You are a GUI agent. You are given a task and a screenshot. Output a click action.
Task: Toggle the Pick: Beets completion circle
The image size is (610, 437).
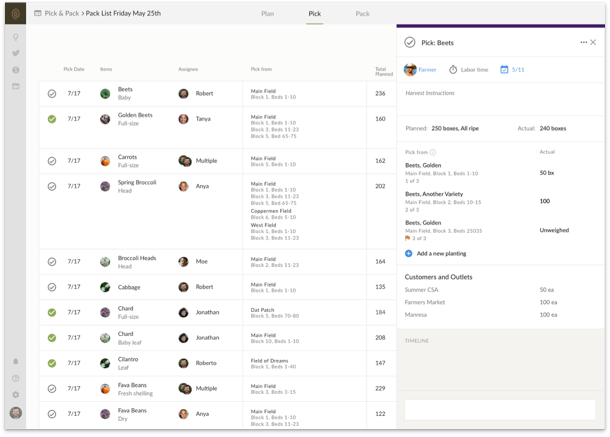point(410,42)
